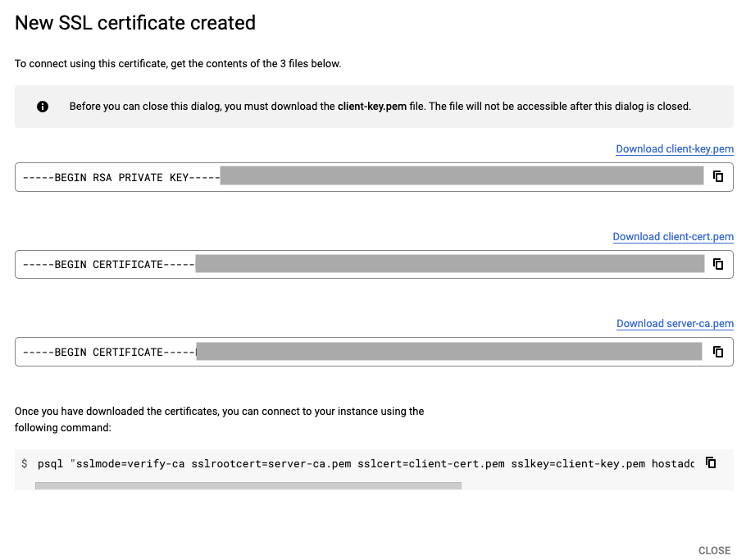Download the client-key.pem file
The width and height of the screenshot is (746, 560).
click(675, 148)
